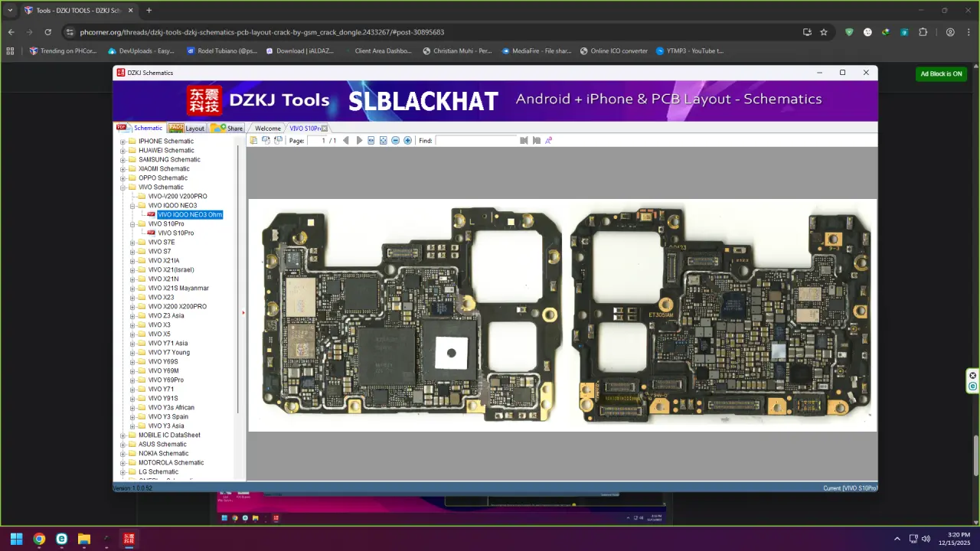Expand SAMSUNG Schematic folder

pos(122,160)
